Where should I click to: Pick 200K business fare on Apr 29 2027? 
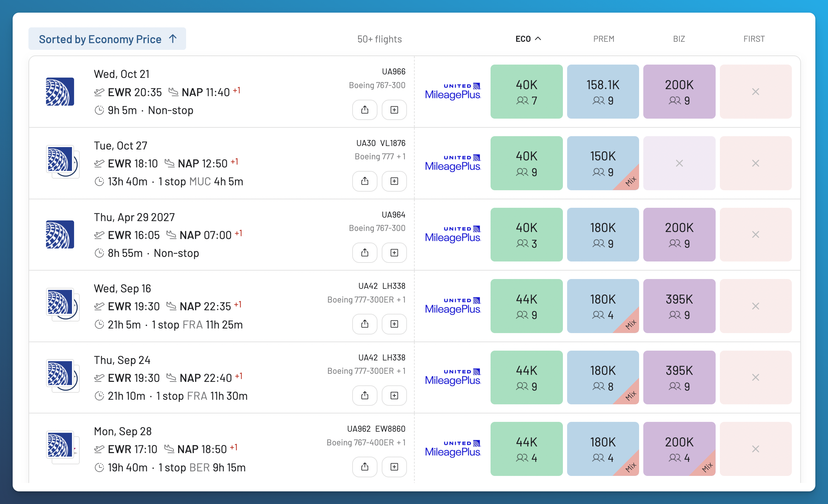(x=679, y=234)
